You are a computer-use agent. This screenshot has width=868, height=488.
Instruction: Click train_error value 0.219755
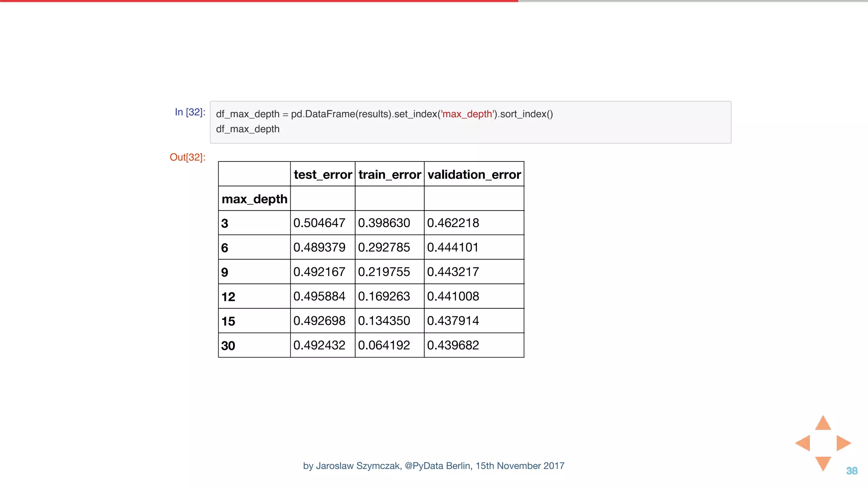pyautogui.click(x=384, y=272)
